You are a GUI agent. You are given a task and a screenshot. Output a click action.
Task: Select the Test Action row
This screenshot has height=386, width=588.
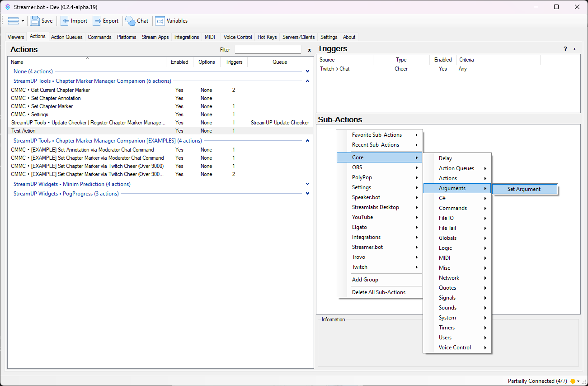coord(160,131)
